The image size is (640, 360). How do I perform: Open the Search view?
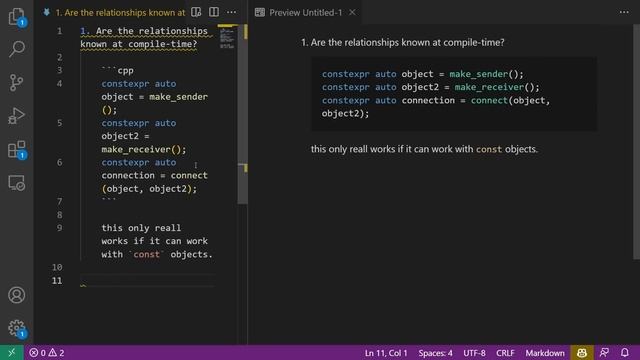tap(17, 49)
